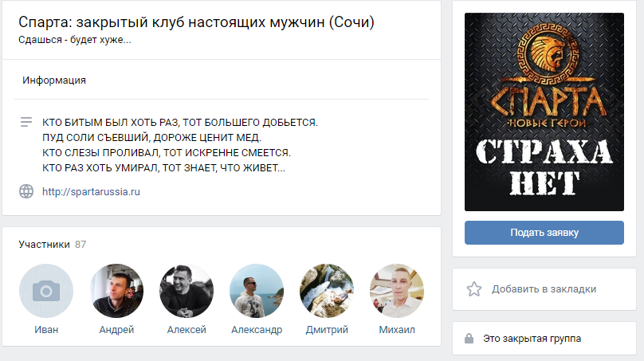Click the Подать заявку button

544,233
